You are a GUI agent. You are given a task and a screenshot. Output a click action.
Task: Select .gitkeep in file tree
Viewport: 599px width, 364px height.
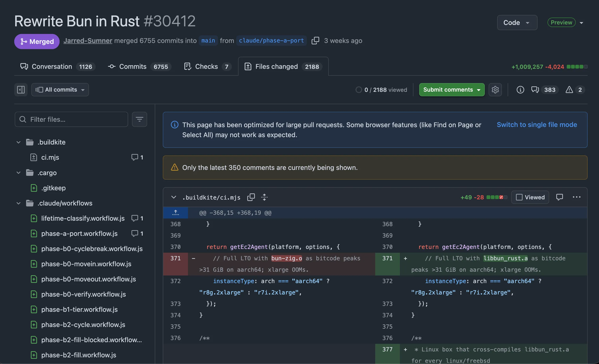pyautogui.click(x=53, y=188)
